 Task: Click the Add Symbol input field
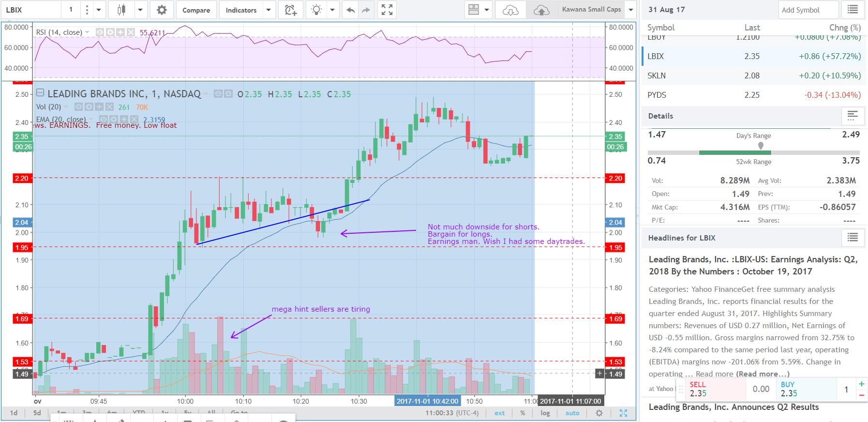pos(808,10)
